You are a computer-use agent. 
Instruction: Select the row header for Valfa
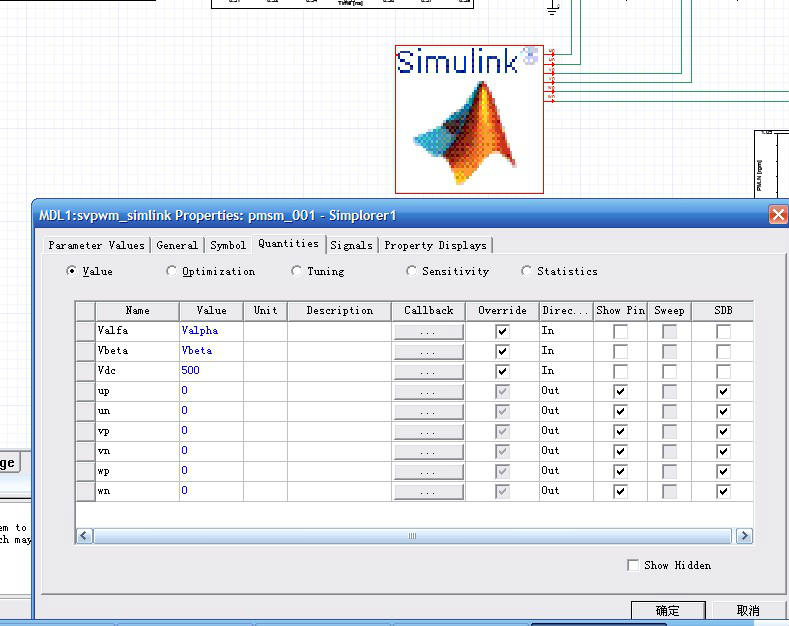[x=86, y=331]
